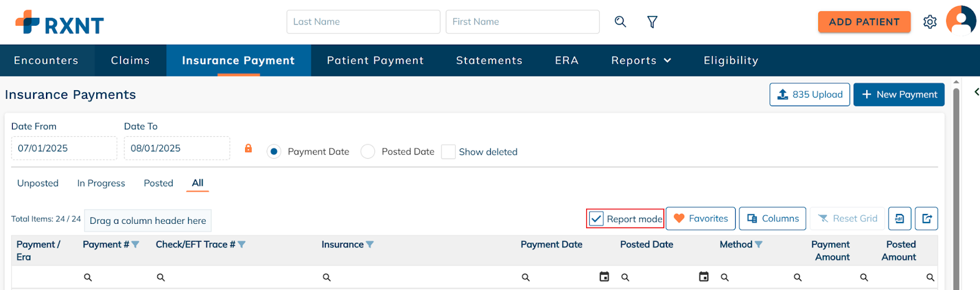Click the orange date range lock icon

pos(248,148)
